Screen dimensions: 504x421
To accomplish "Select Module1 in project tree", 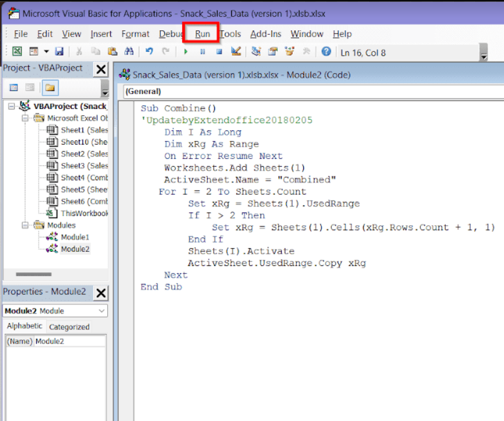I will tap(75, 237).
